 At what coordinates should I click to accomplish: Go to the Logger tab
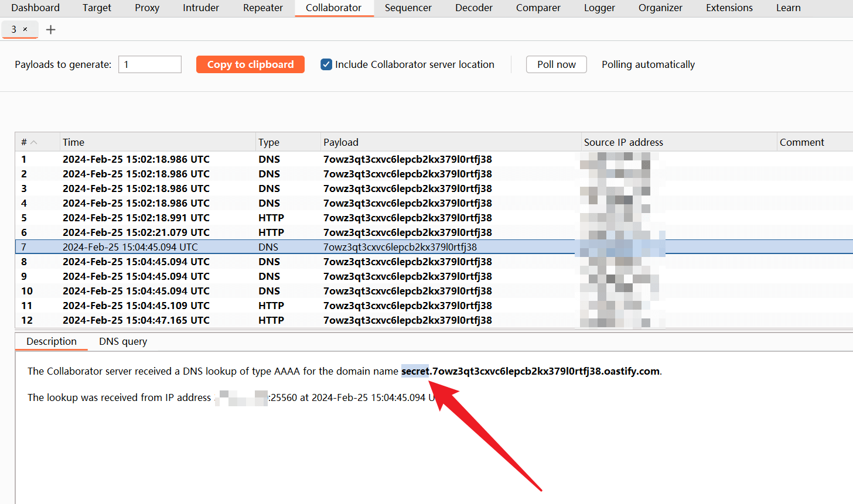(x=599, y=8)
